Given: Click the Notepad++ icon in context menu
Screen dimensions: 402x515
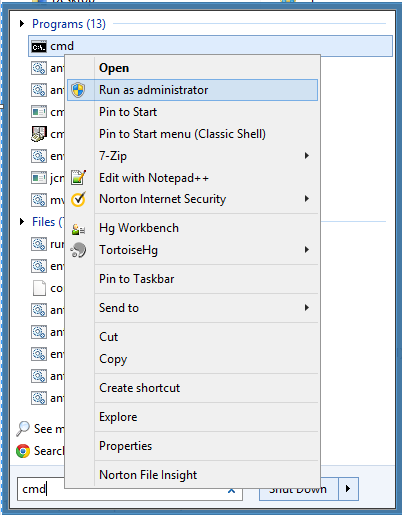Looking at the screenshot, I should [x=79, y=177].
